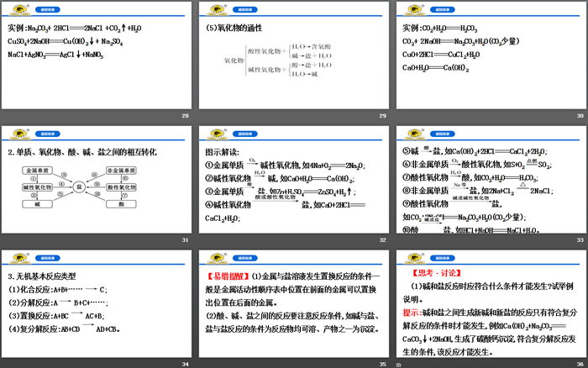Select the slide containing the 图示解读 text

293,187
